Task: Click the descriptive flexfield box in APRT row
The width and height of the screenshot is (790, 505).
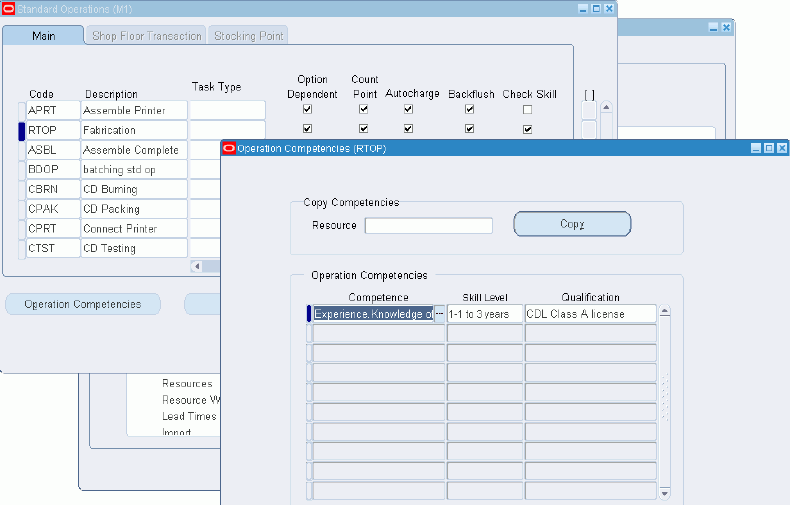Action: tap(589, 110)
